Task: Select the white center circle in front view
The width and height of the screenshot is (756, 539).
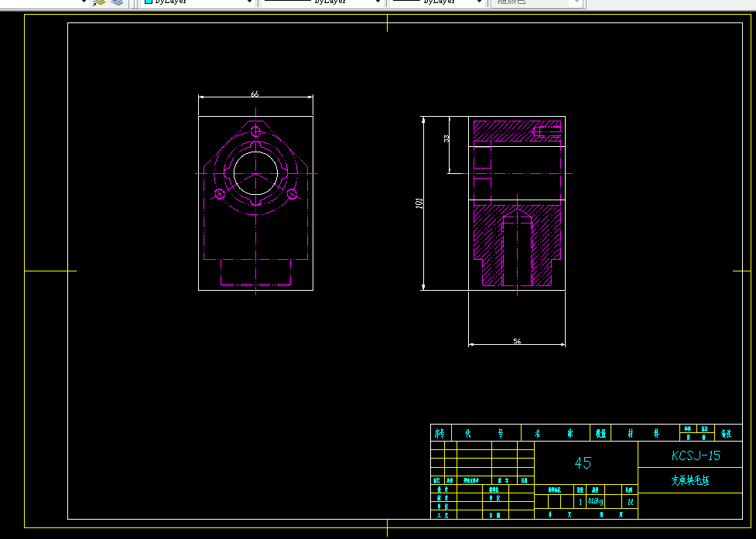Action: click(x=255, y=173)
